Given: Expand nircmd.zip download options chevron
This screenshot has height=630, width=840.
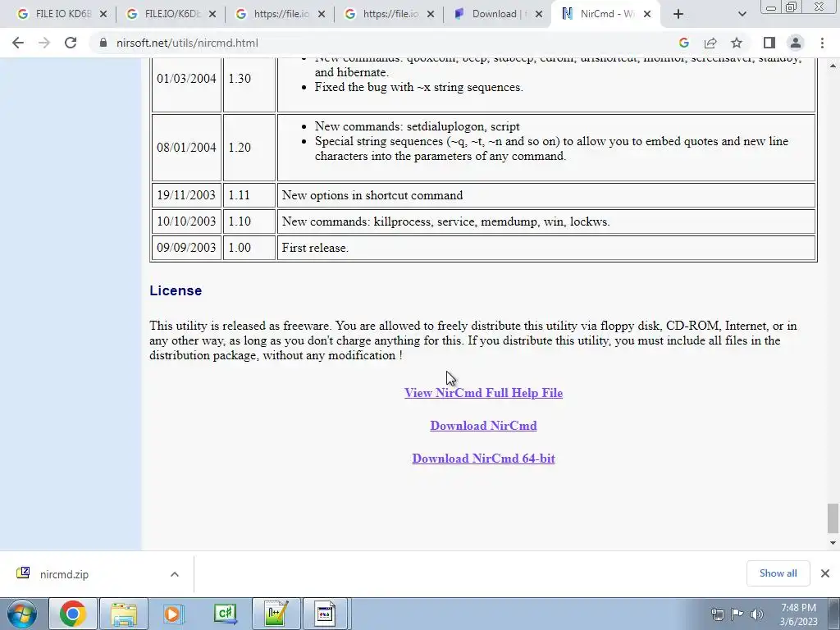Looking at the screenshot, I should tap(175, 574).
